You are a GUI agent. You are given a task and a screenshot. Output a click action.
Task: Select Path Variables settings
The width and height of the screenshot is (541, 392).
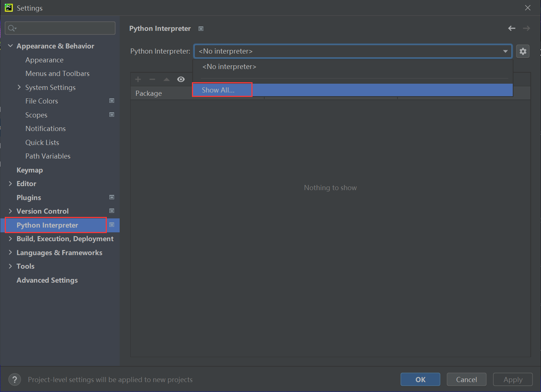[x=48, y=156]
